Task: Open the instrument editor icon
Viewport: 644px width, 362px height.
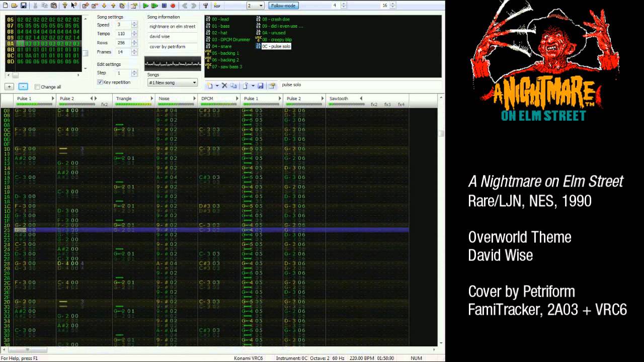Action: pyautogui.click(x=272, y=85)
